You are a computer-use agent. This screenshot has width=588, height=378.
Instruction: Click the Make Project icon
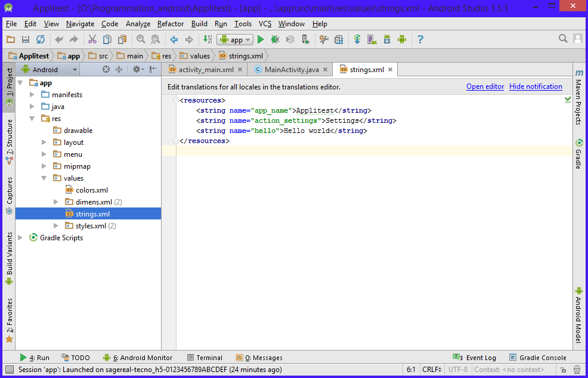[x=208, y=39]
